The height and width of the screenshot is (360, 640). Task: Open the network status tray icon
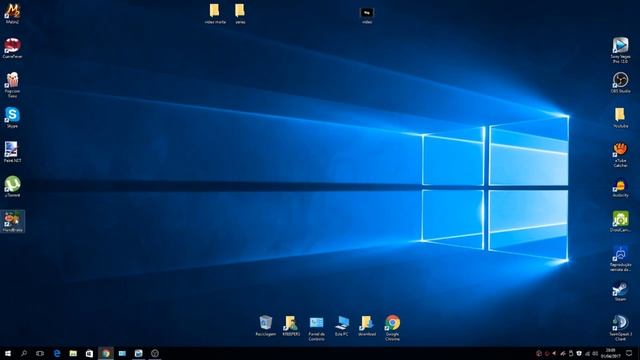(587, 353)
